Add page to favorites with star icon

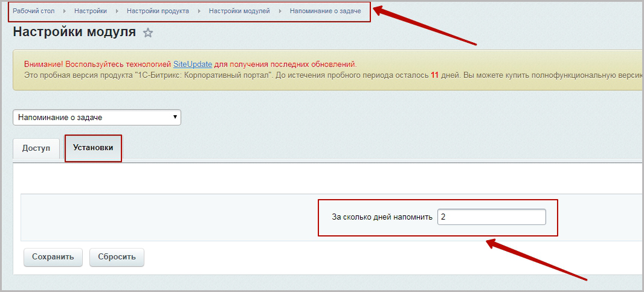click(x=148, y=33)
